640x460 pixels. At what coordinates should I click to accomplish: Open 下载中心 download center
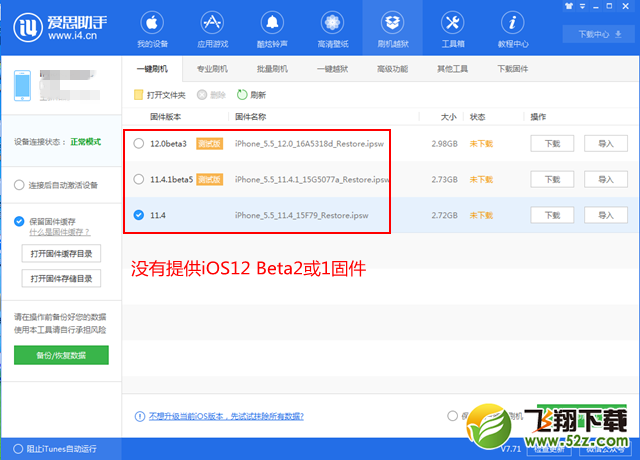[x=599, y=34]
